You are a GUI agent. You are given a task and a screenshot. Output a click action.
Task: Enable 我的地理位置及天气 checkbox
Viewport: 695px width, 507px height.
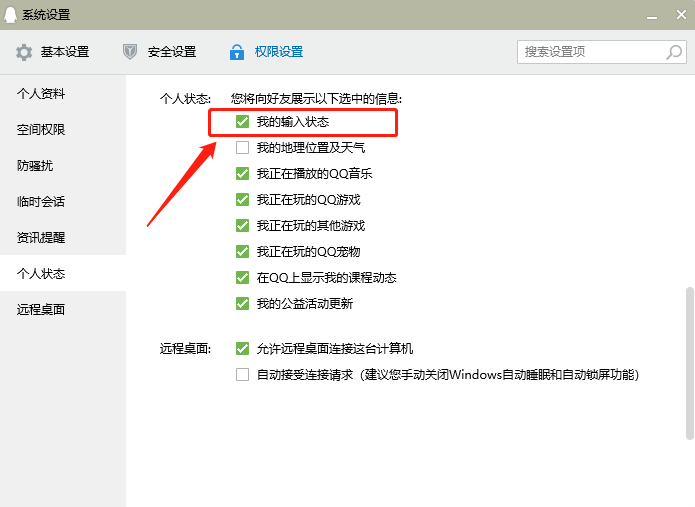(x=242, y=147)
